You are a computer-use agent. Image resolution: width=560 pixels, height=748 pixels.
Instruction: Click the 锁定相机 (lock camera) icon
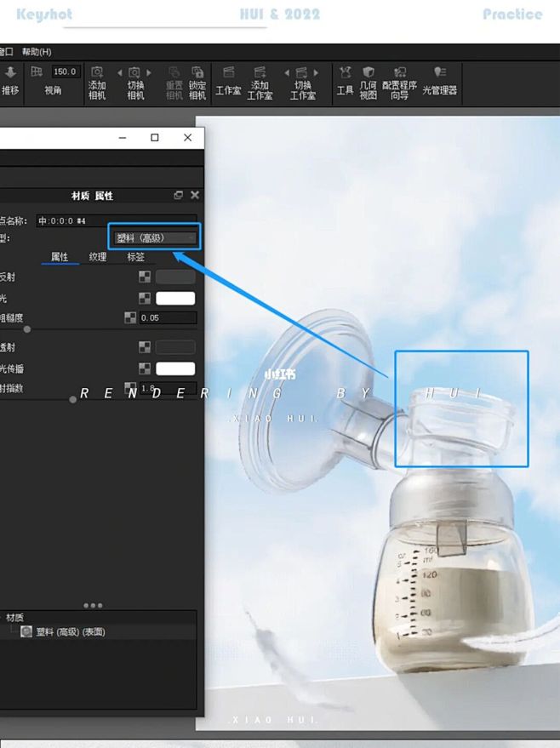pos(197,83)
